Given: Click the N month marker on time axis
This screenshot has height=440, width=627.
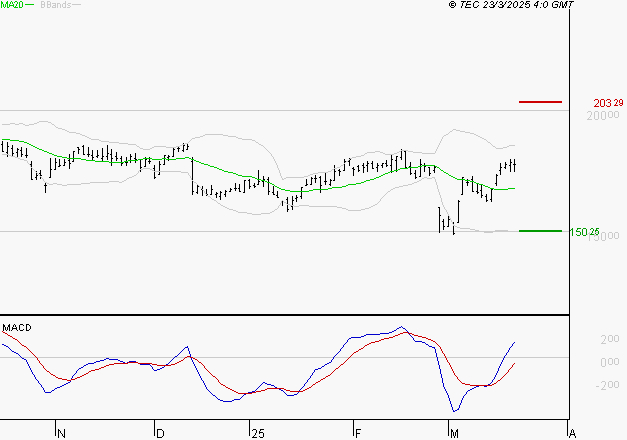Looking at the screenshot, I should pos(60,433).
